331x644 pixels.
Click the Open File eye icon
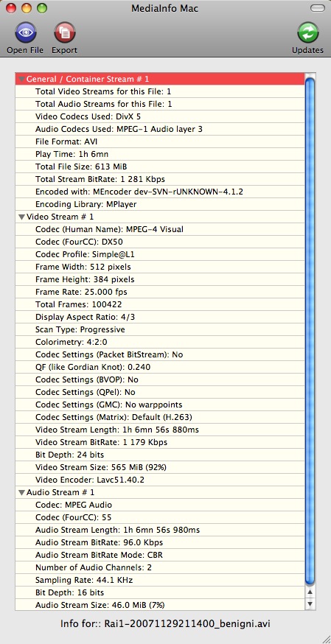pos(26,32)
